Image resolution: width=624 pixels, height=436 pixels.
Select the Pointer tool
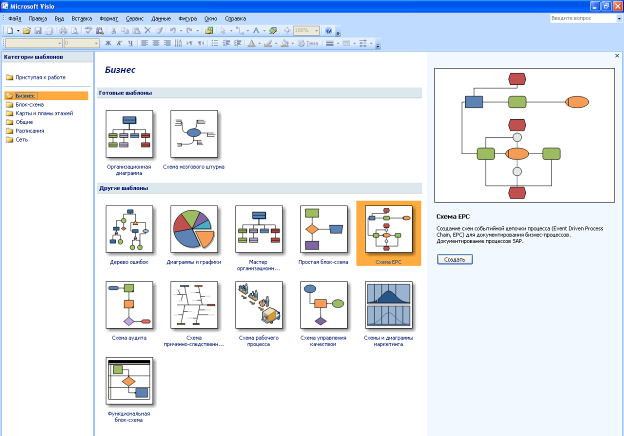tap(223, 31)
